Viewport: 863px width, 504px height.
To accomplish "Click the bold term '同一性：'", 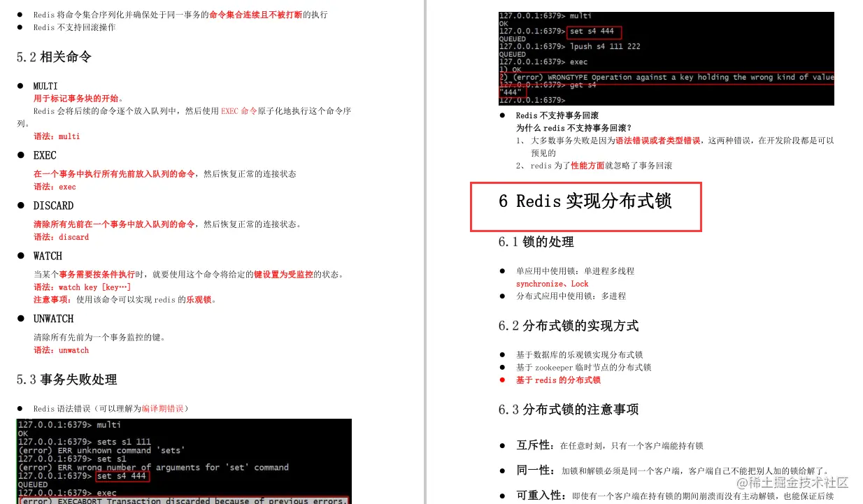I will pos(537,470).
